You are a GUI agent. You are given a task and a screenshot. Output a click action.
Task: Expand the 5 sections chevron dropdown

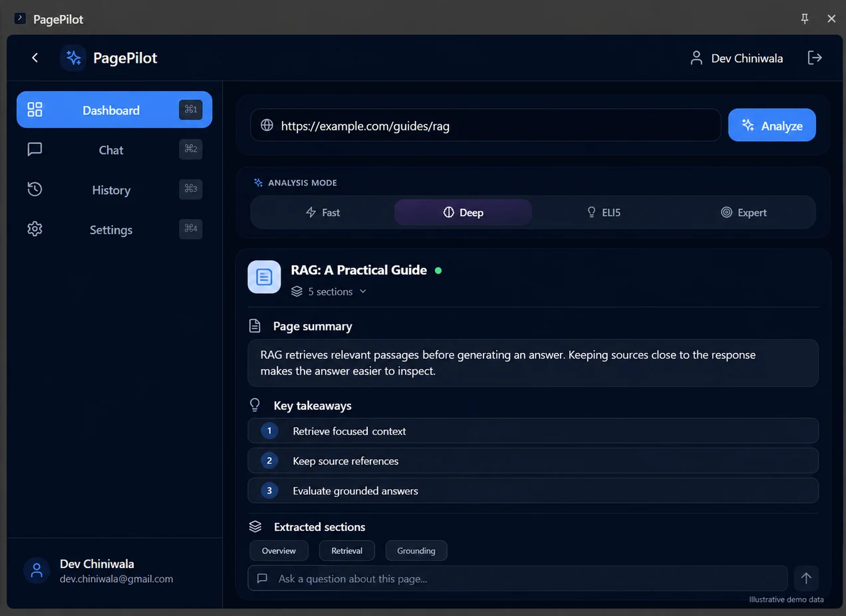[362, 291]
